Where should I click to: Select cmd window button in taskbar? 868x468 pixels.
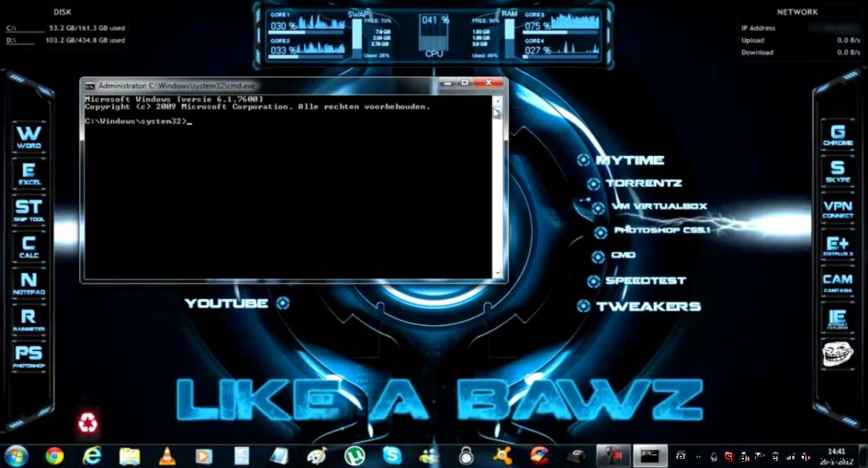click(x=650, y=456)
